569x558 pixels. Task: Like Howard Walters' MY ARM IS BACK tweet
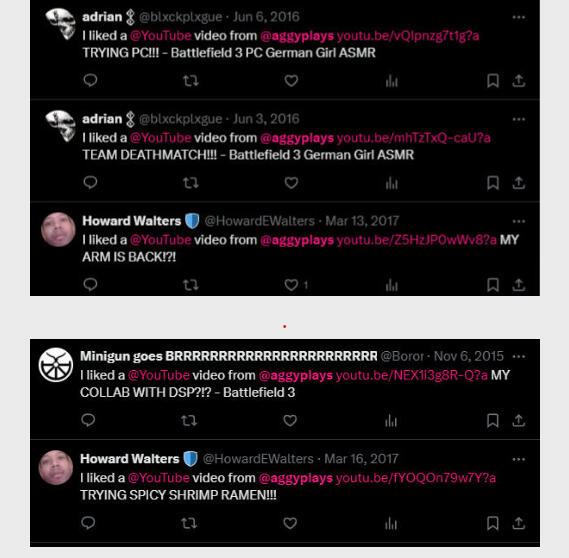291,285
